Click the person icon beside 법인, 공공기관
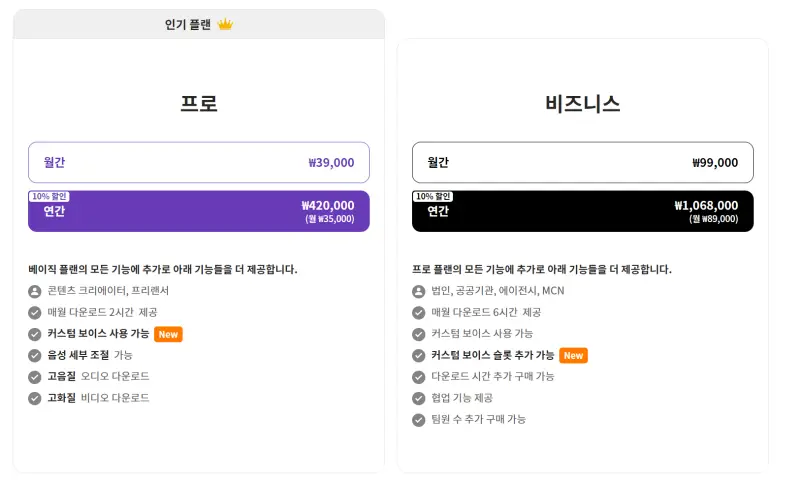This screenshot has height=483, width=800. pos(418,291)
